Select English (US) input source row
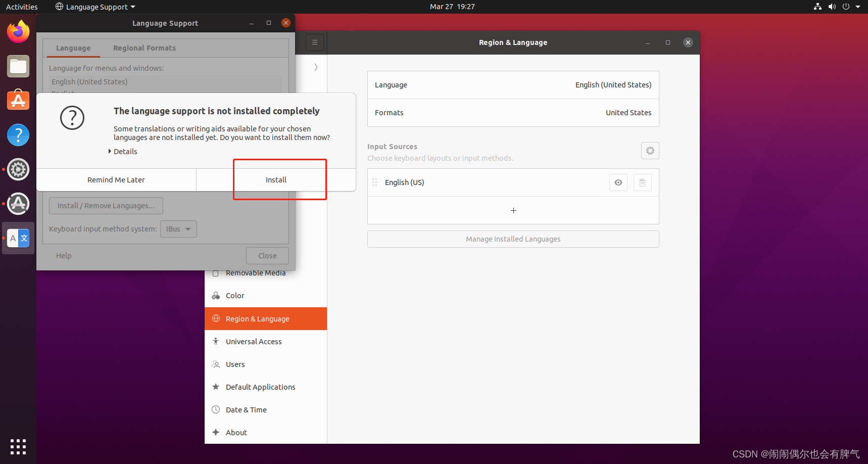The height and width of the screenshot is (464, 868). (513, 182)
